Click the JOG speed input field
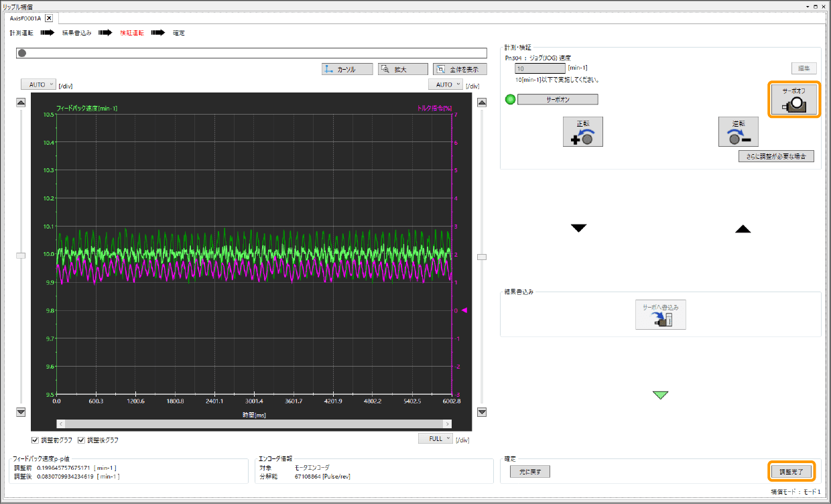 click(539, 68)
